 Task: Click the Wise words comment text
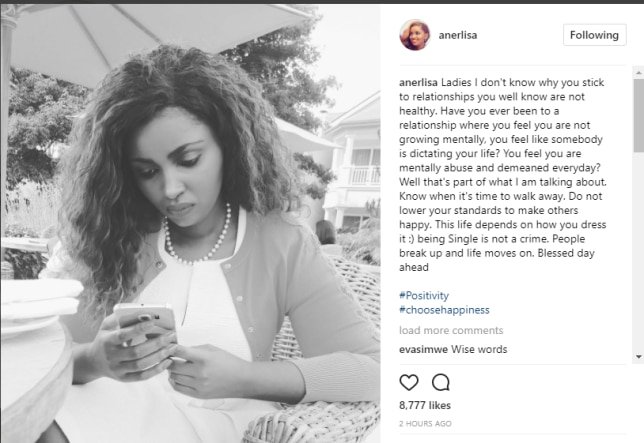pyautogui.click(x=479, y=349)
